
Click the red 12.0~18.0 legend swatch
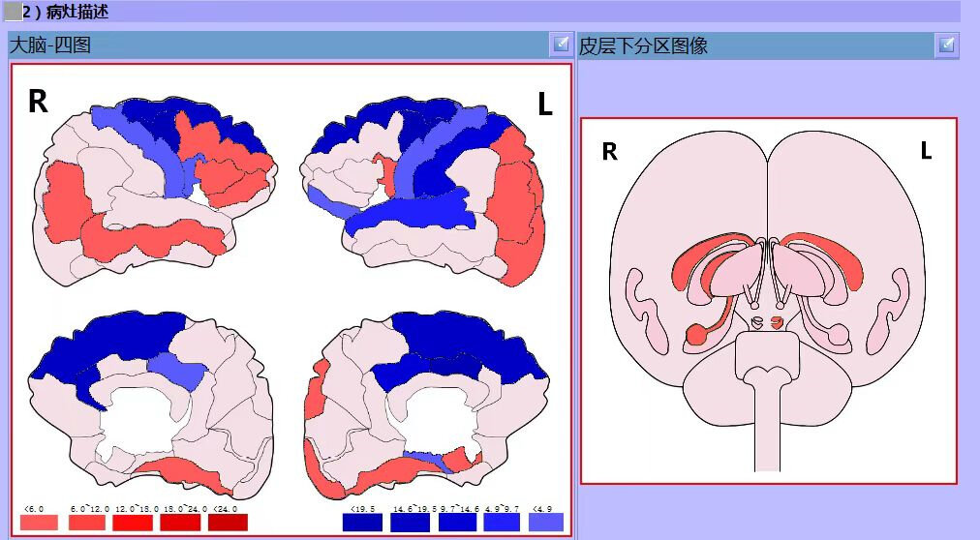[x=134, y=523]
